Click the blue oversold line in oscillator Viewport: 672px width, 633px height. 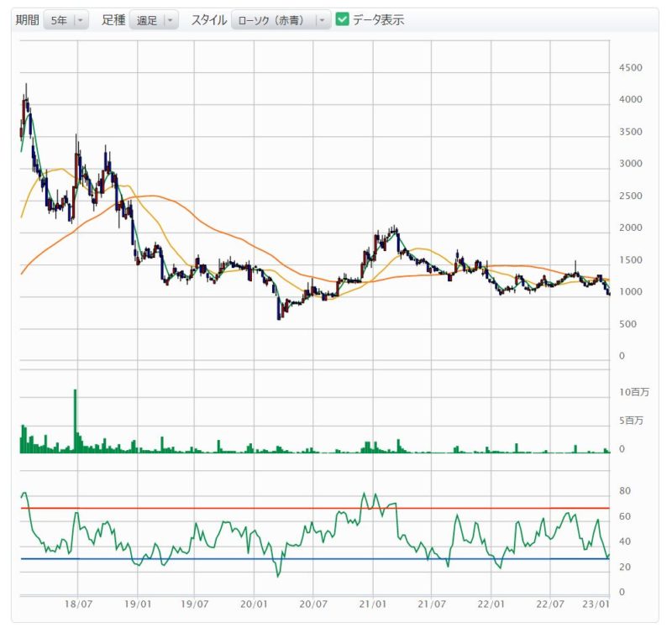click(x=315, y=559)
